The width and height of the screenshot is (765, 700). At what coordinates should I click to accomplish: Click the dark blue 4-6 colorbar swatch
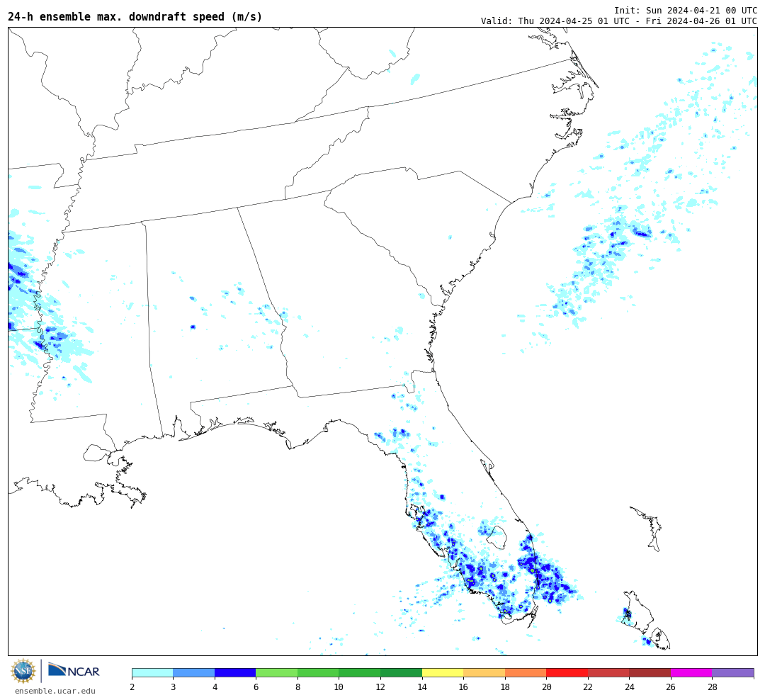click(235, 672)
